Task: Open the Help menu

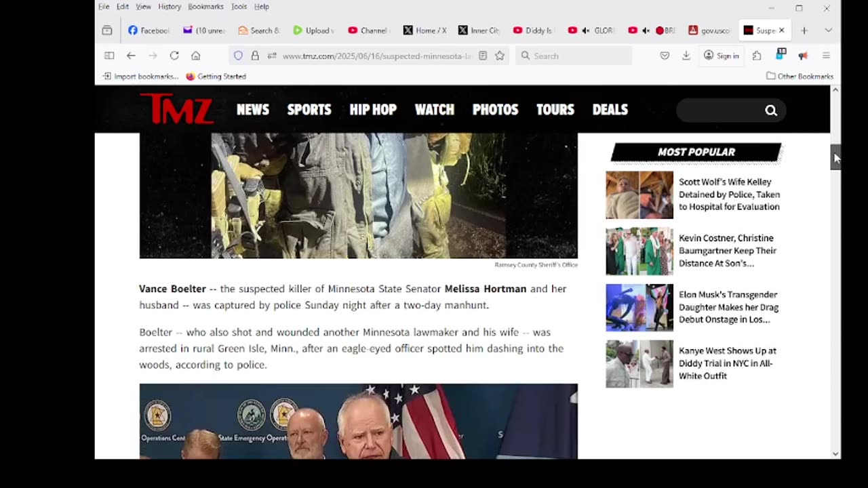Action: pos(262,7)
